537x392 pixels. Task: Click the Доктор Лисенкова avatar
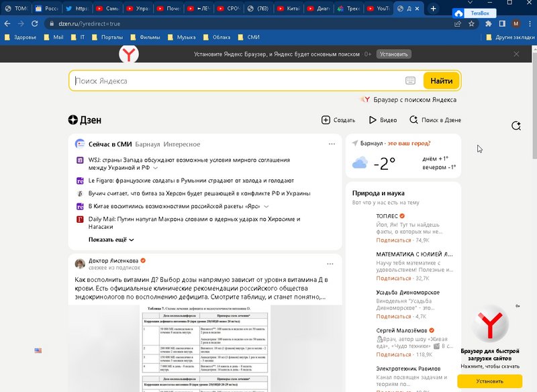pos(80,264)
